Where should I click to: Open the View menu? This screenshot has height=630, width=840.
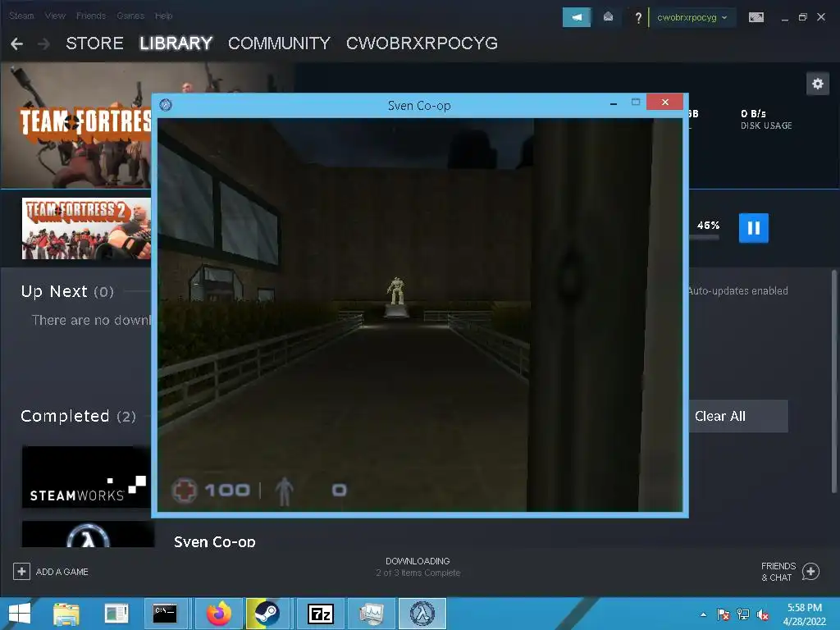click(x=55, y=16)
